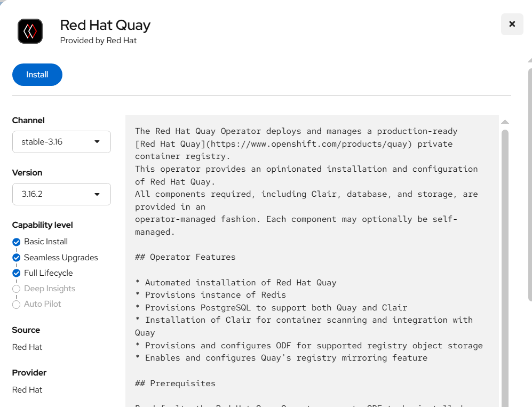Click the Seamless Upgrades checkmark icon
This screenshot has width=532, height=407.
[17, 258]
